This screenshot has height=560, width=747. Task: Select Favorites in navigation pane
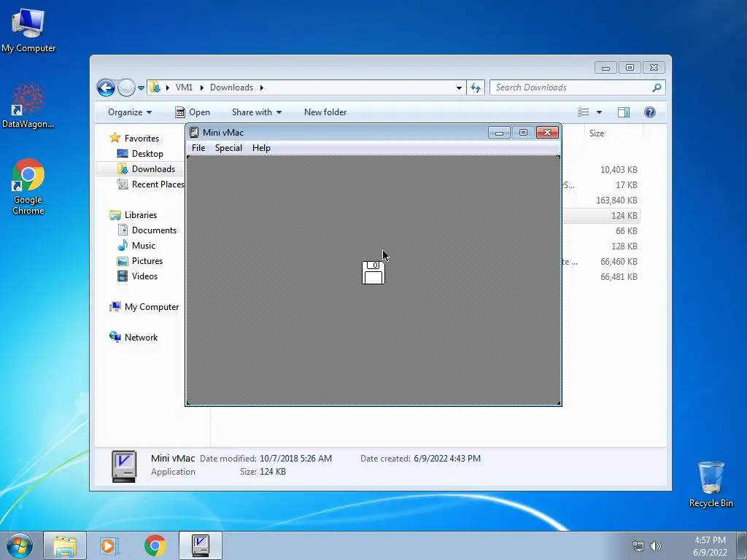coord(142,139)
